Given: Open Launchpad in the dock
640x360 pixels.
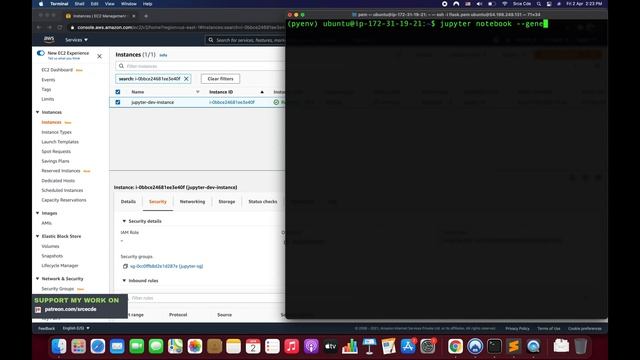Looking at the screenshot, I should pyautogui.click(x=78, y=347).
